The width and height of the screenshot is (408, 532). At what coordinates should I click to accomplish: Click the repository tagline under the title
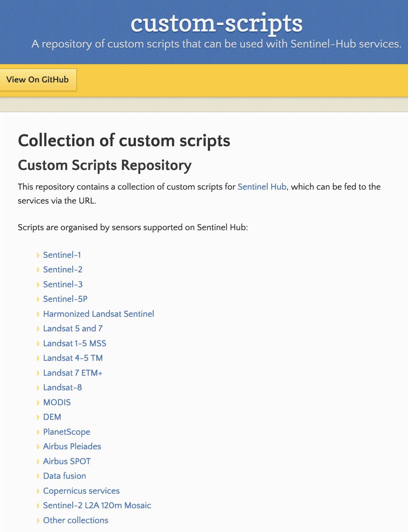[217, 44]
